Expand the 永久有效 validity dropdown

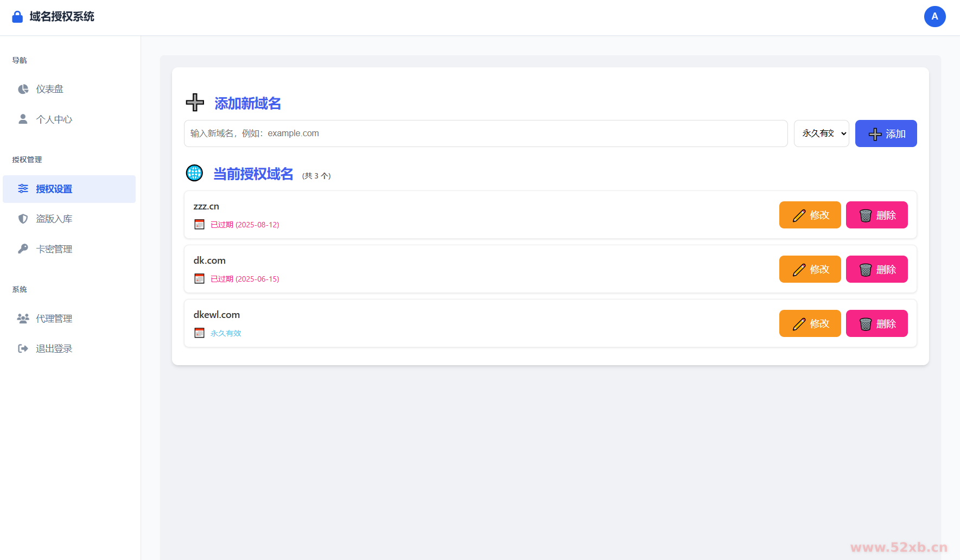(x=821, y=133)
